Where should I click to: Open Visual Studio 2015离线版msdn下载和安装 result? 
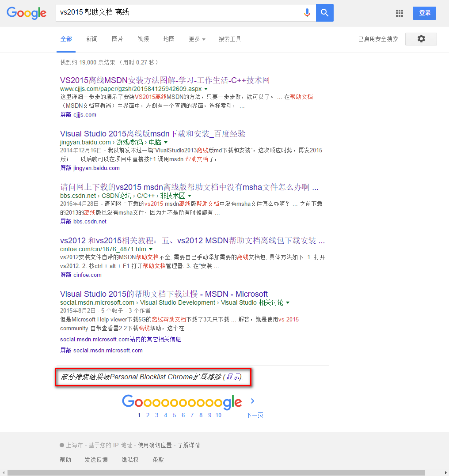point(153,133)
